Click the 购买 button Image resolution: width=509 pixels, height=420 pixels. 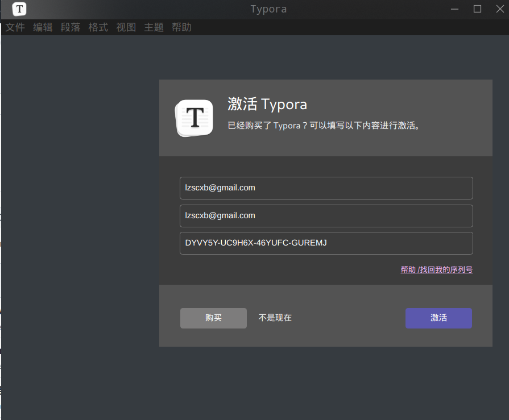click(x=213, y=318)
